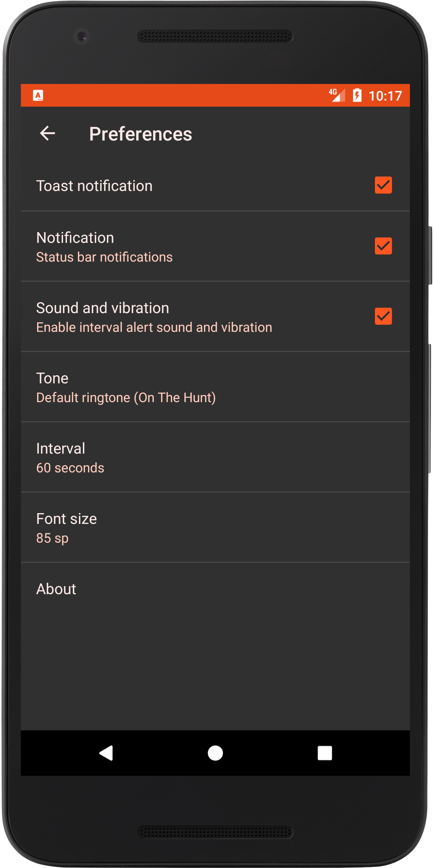
Task: Tap 'Enable interval alert sound and vibration' text
Action: click(x=154, y=328)
